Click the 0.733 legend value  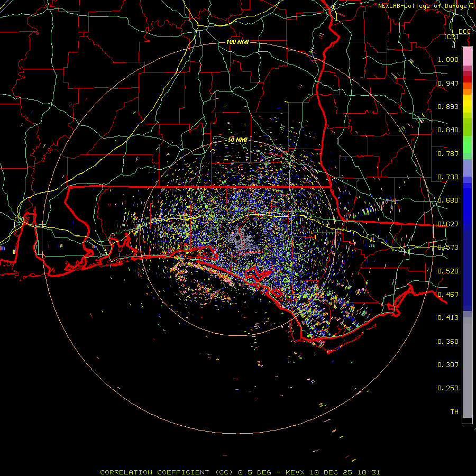(448, 177)
